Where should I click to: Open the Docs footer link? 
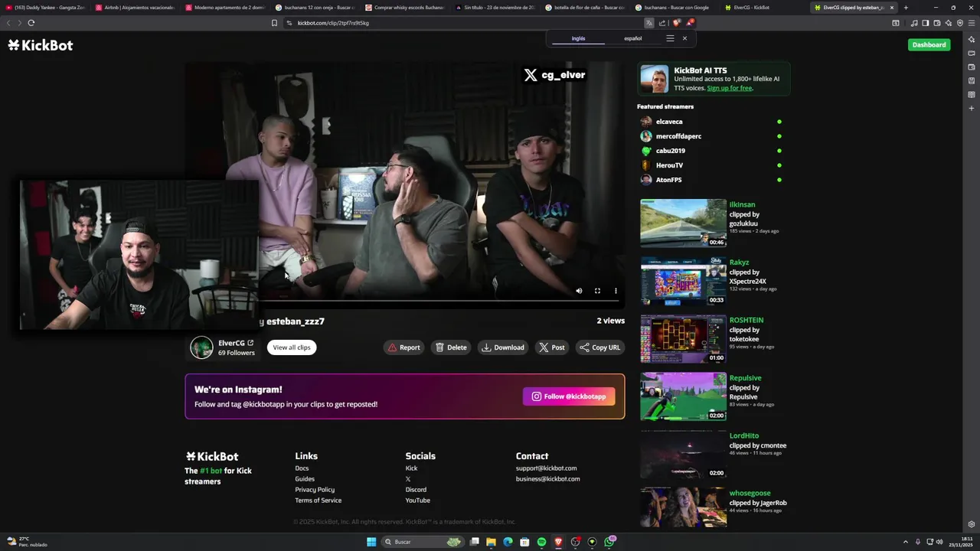[302, 468]
